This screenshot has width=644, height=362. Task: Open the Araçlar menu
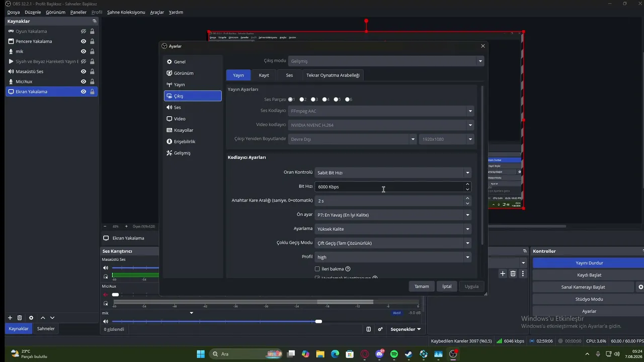pos(157,12)
